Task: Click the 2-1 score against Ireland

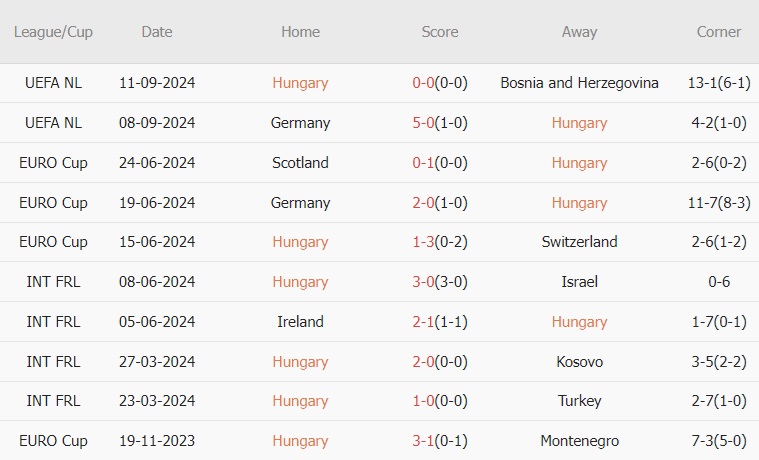Action: (x=422, y=322)
